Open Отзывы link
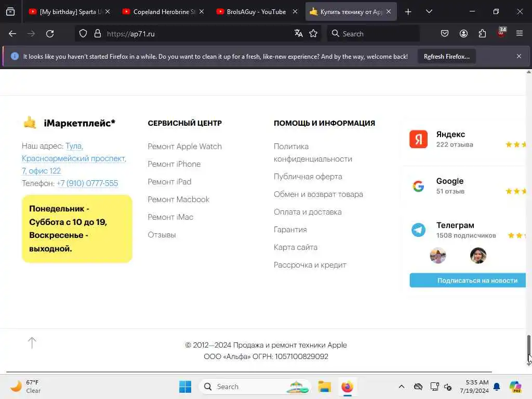 (162, 234)
